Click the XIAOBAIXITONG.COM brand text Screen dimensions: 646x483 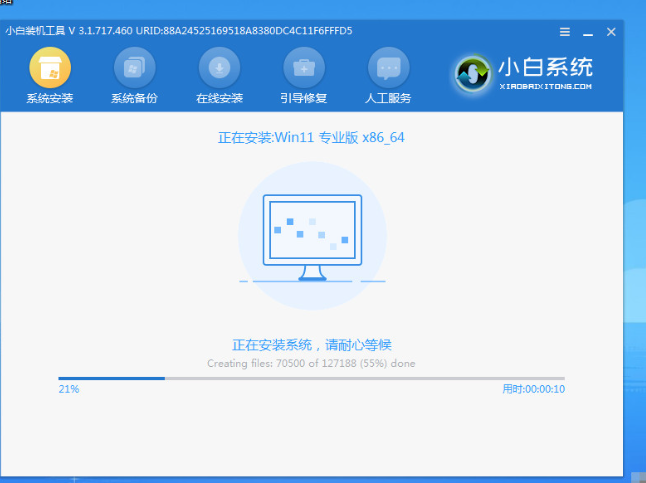[545, 87]
